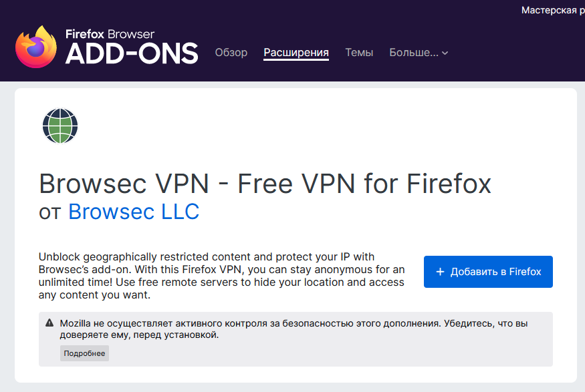Click the ADD-ONS wordmark in the header
Viewport: 585px width, 392px height.
click(132, 53)
